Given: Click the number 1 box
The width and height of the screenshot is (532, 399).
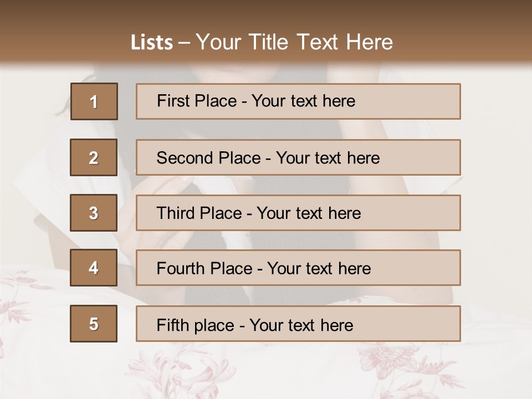Looking at the screenshot, I should [94, 101].
